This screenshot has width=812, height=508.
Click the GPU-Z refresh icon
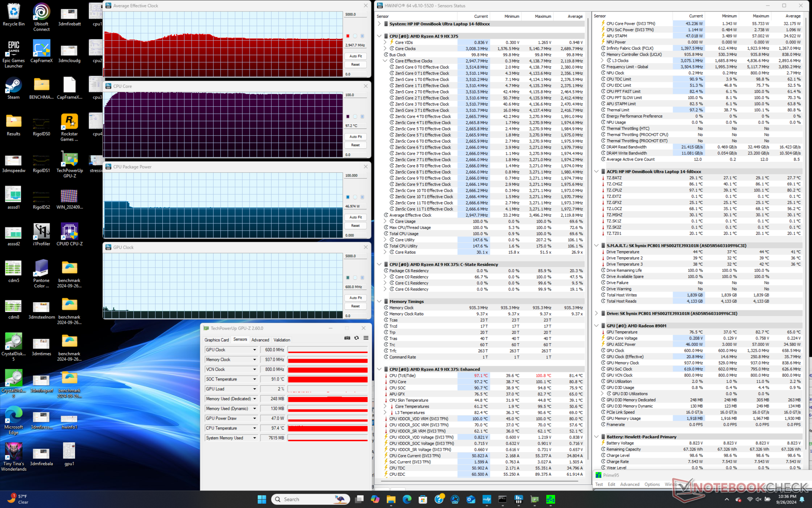(x=357, y=338)
